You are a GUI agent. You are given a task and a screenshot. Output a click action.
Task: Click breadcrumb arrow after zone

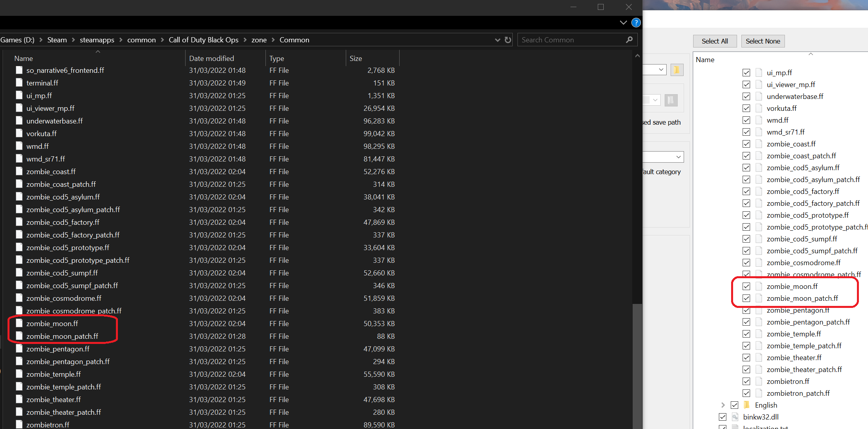tap(273, 40)
